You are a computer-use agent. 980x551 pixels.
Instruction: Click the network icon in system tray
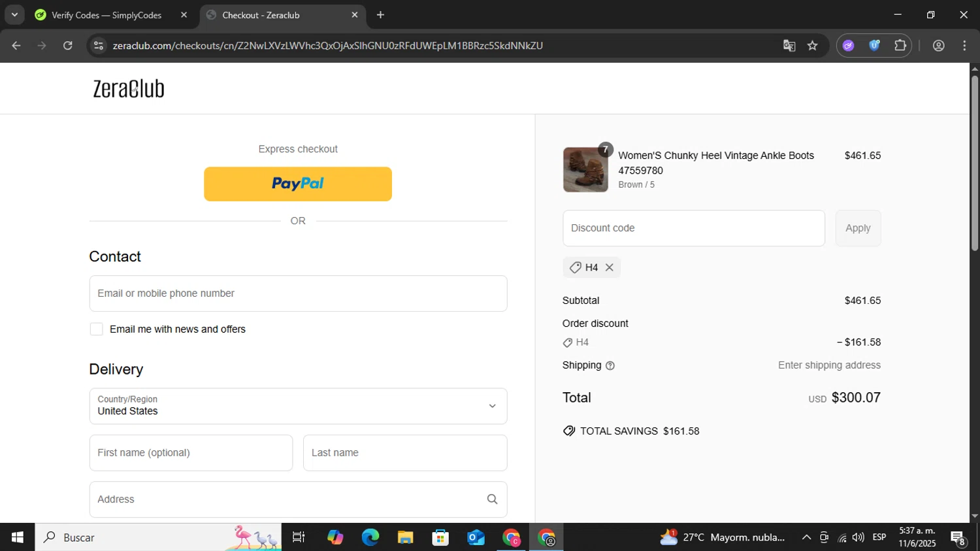tap(842, 537)
